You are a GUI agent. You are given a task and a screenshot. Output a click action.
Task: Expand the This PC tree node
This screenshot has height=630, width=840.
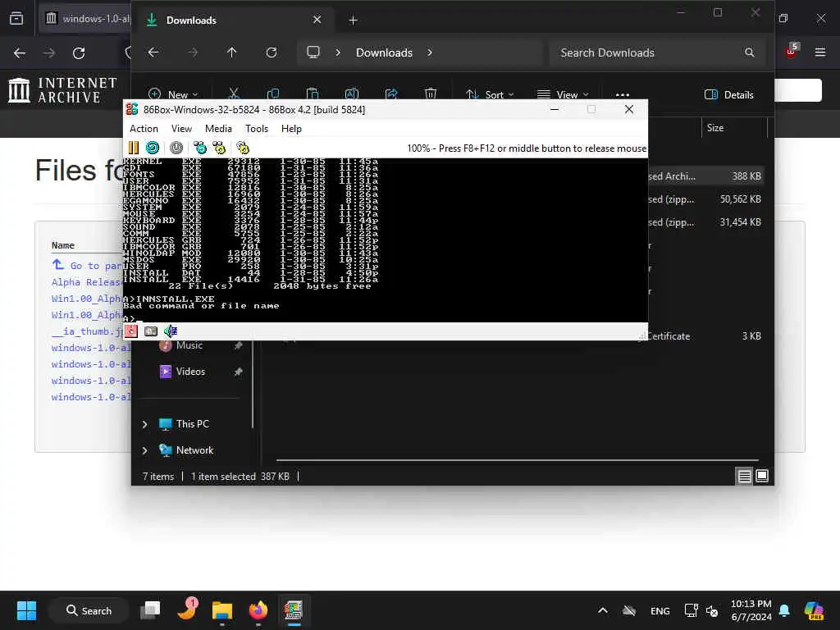click(144, 424)
